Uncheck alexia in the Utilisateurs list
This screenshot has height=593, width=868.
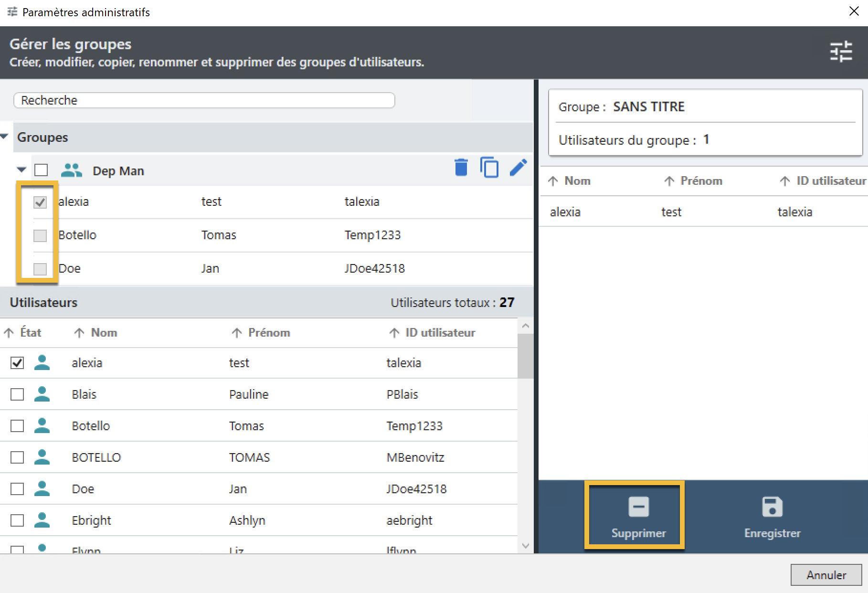tap(17, 363)
